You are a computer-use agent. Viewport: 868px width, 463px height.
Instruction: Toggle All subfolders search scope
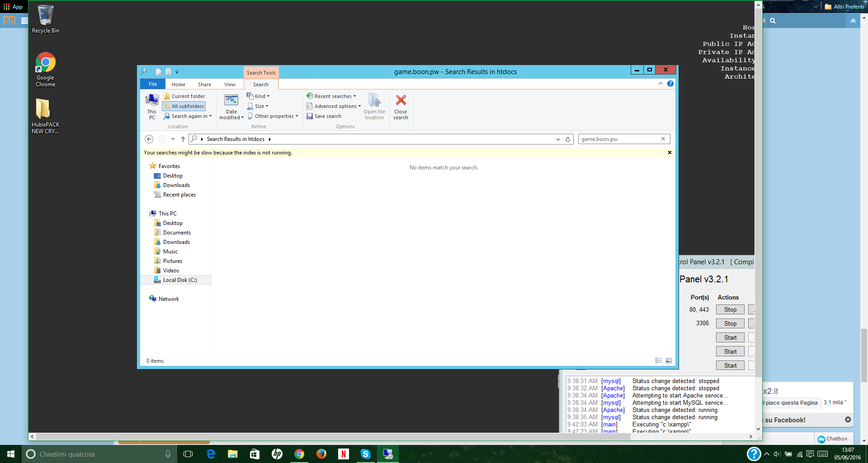click(184, 106)
